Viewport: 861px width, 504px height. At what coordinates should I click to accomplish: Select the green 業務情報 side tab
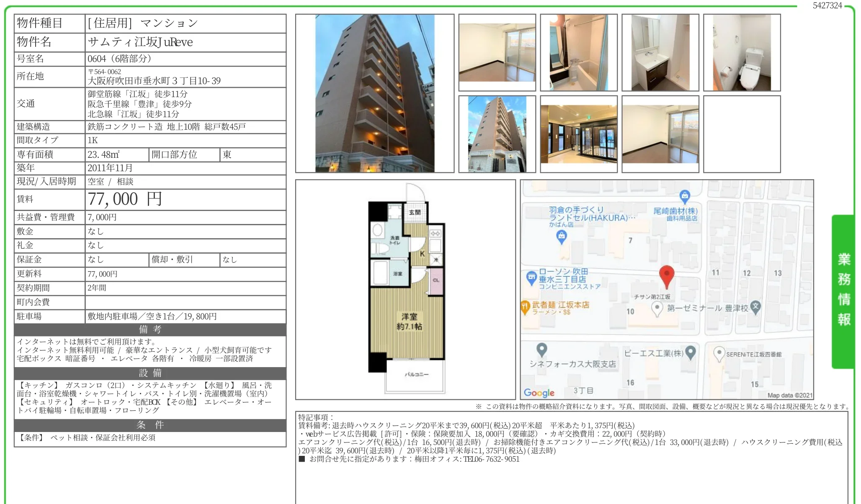[x=843, y=291]
